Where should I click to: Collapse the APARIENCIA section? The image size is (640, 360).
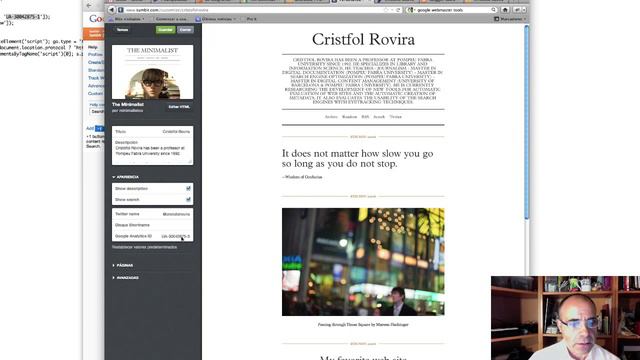point(126,177)
